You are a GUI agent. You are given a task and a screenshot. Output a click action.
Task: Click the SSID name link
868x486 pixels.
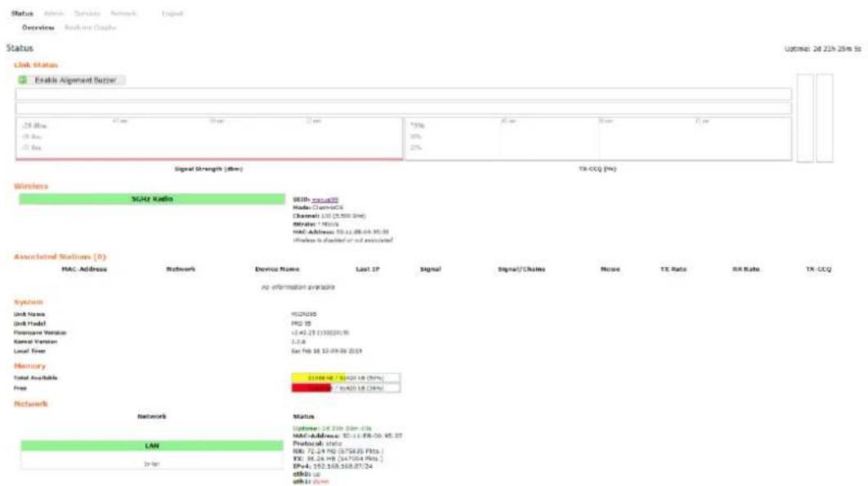coord(325,200)
